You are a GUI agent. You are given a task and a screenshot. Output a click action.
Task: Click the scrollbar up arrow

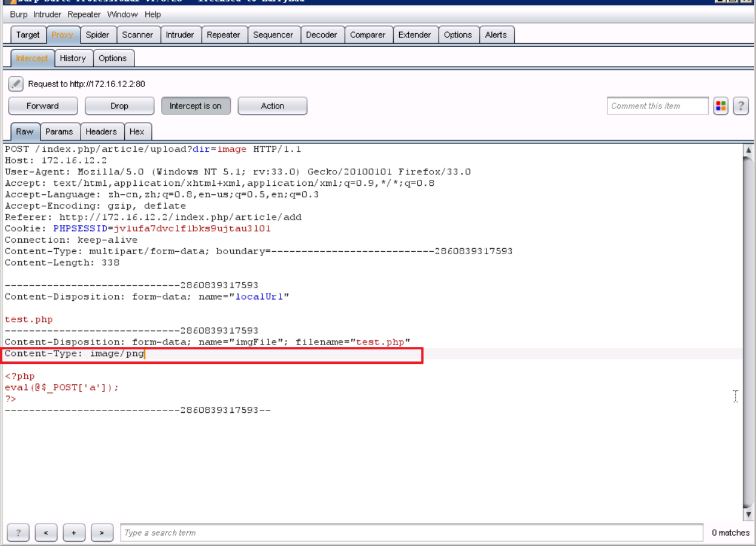(749, 150)
